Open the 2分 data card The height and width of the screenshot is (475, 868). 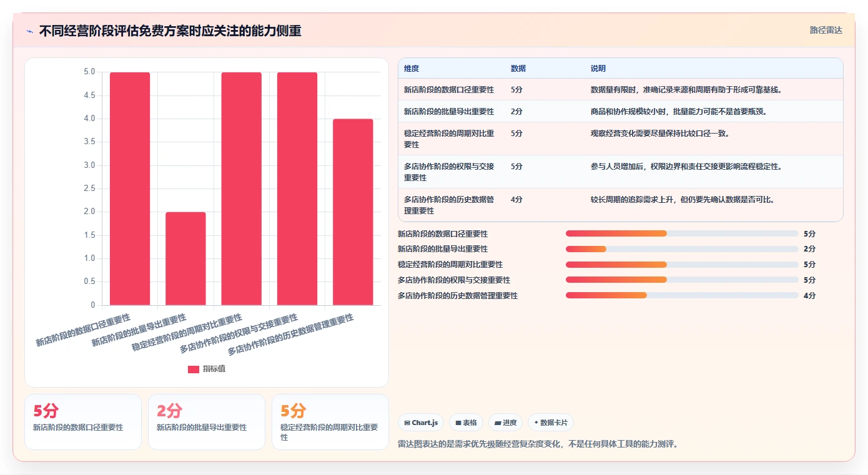[x=207, y=421]
